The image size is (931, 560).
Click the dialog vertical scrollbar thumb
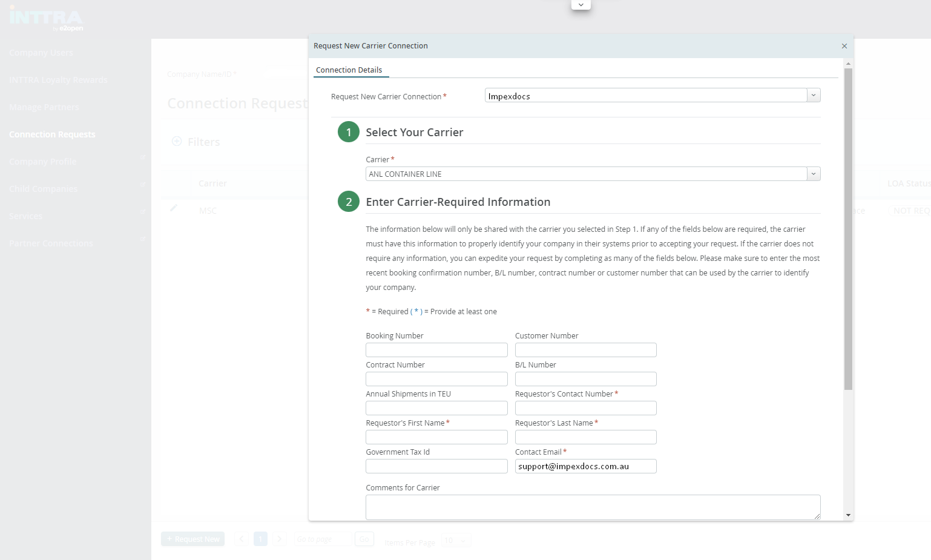point(848,229)
